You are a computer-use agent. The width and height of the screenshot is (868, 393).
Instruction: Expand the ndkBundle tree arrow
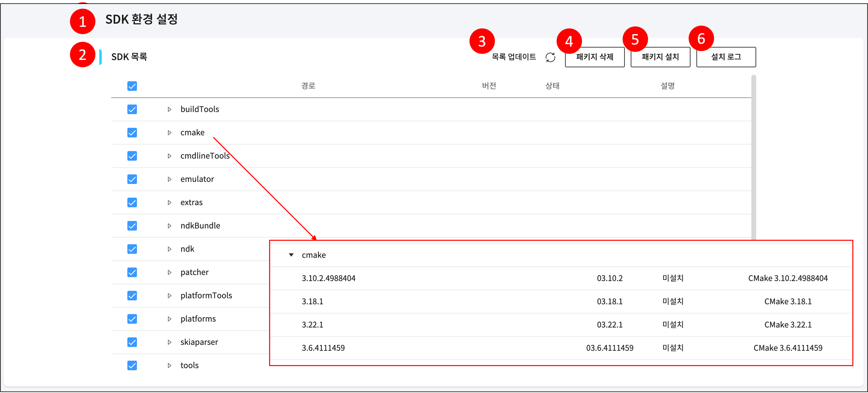point(169,226)
